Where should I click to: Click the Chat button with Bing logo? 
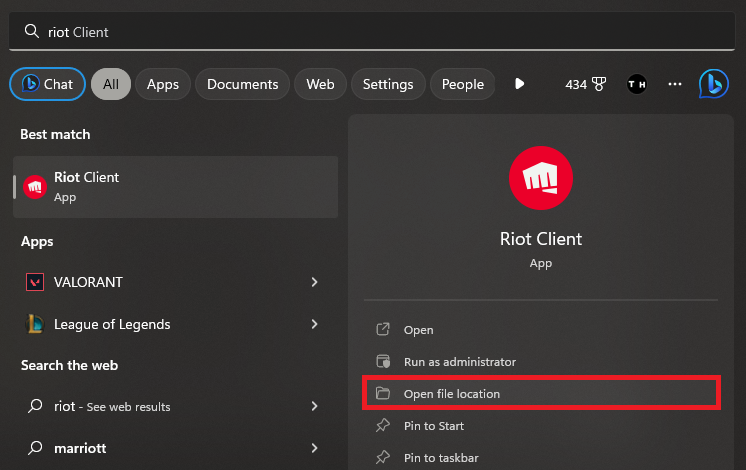47,84
